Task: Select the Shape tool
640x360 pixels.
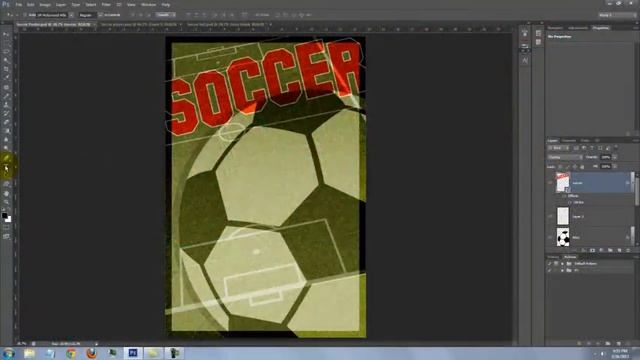Action: [x=6, y=184]
